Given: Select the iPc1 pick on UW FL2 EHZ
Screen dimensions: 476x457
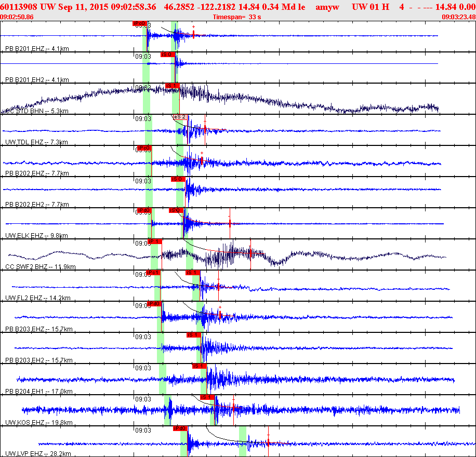Looking at the screenshot, I should point(153,273).
